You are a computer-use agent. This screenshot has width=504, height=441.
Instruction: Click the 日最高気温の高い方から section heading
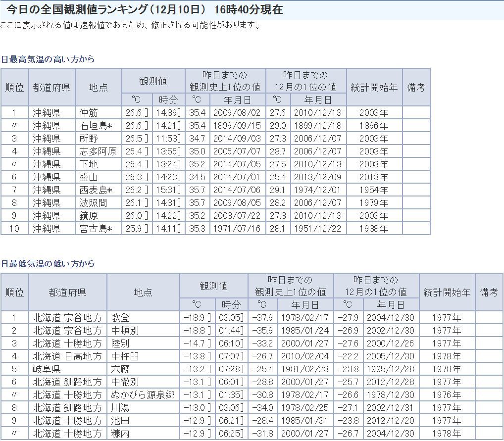click(48, 59)
